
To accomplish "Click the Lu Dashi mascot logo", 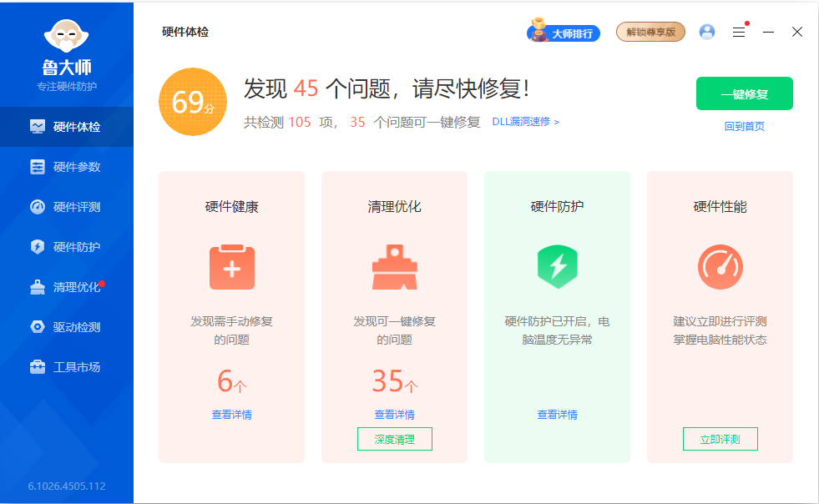I will click(x=66, y=33).
